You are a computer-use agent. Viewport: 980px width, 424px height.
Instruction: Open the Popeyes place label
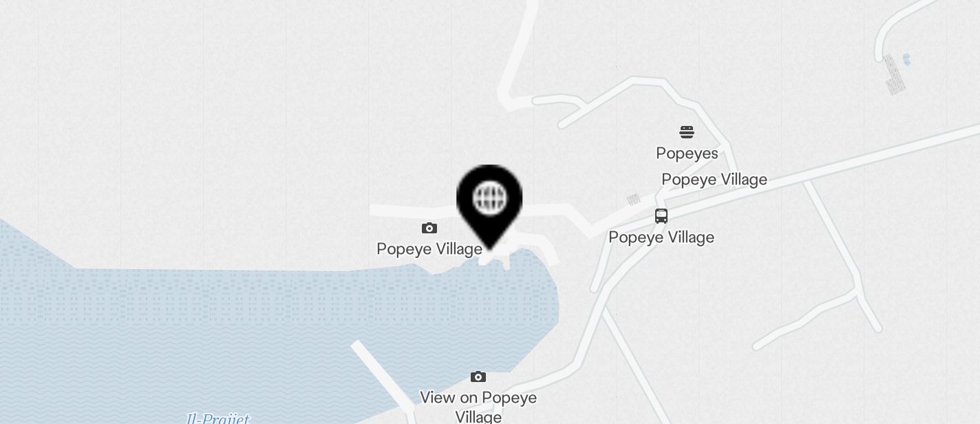[x=687, y=153]
